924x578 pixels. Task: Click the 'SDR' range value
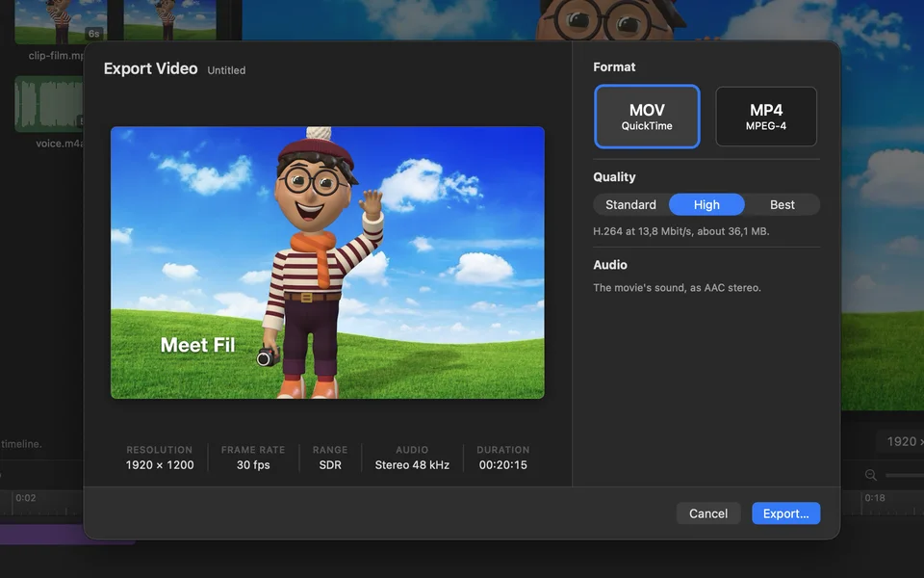(x=330, y=464)
